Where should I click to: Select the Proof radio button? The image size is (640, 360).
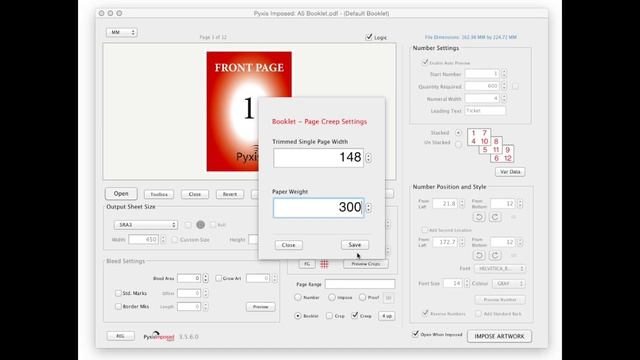[x=362, y=298]
